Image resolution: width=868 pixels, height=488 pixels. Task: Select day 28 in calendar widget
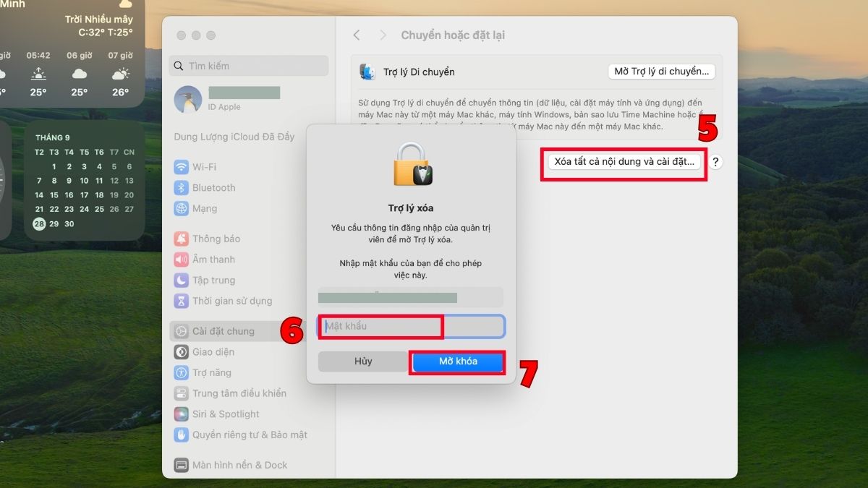[x=38, y=224]
